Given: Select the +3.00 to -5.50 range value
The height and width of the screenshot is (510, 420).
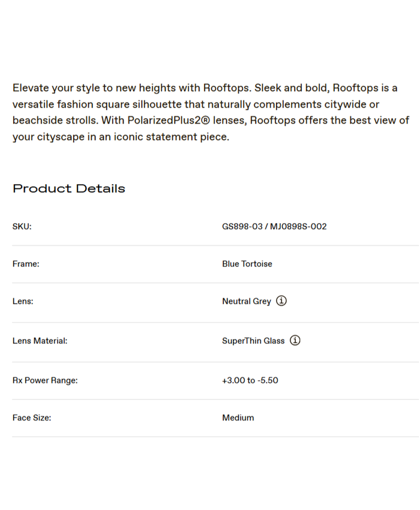Looking at the screenshot, I should click(x=250, y=380).
